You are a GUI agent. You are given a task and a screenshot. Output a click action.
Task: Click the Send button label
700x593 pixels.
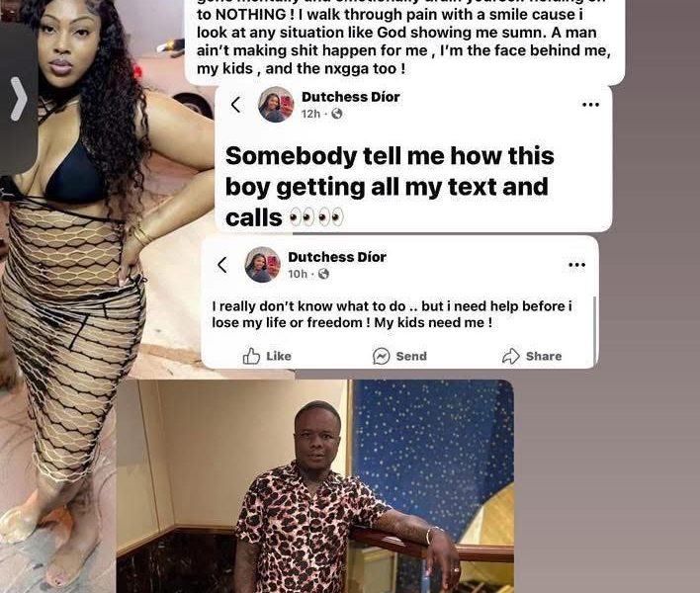[x=411, y=356]
